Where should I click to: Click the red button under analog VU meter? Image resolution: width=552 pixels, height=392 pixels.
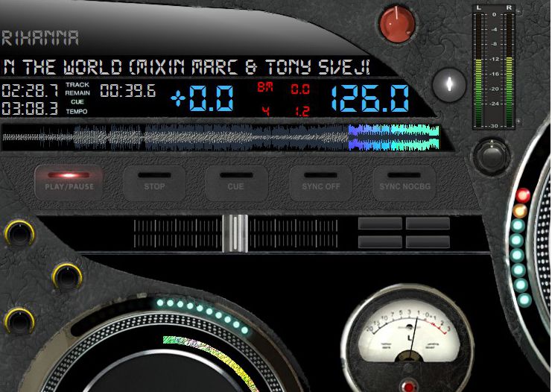409,386
